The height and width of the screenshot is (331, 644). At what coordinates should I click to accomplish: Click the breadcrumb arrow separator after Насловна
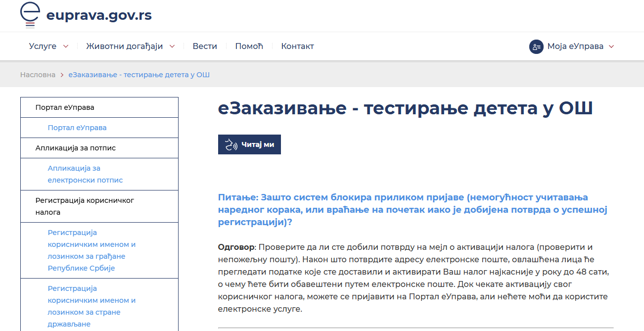62,75
